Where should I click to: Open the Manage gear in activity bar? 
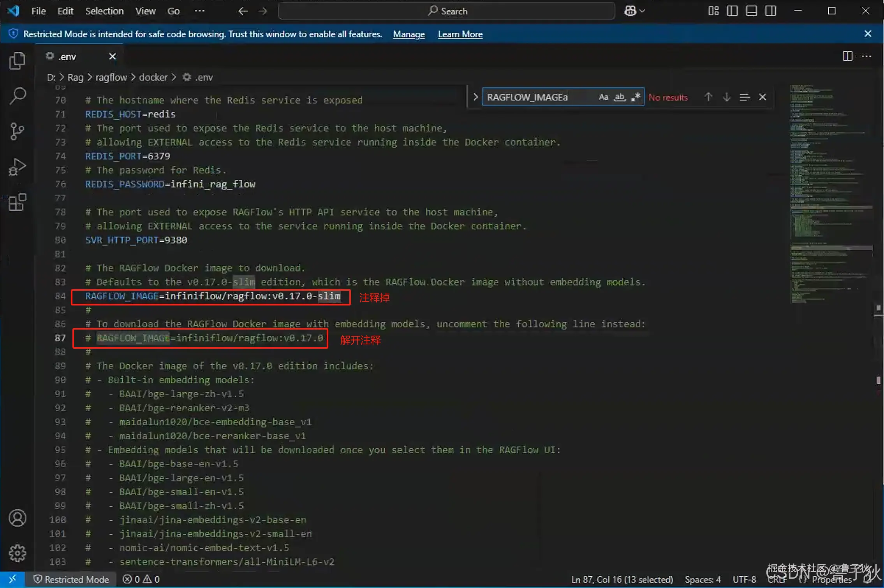click(17, 553)
